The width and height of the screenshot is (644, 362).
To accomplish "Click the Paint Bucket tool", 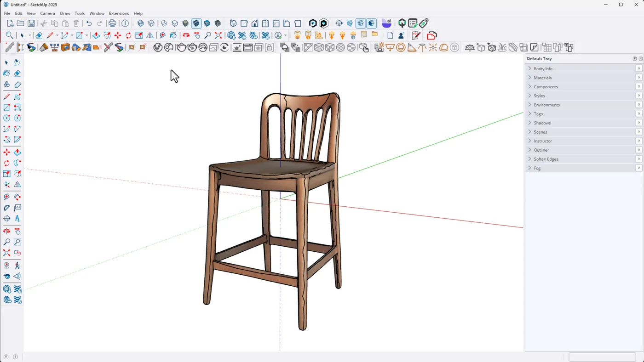I will click(6, 74).
